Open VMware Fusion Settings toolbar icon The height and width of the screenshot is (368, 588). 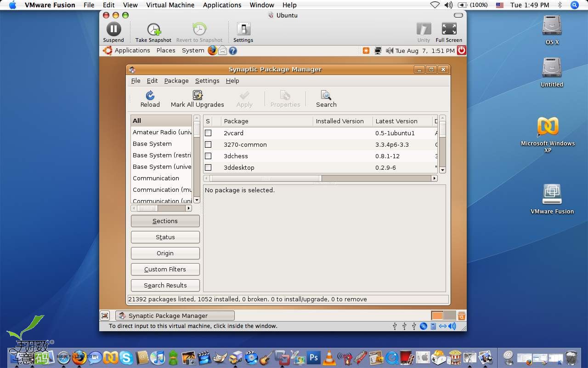pos(243,29)
